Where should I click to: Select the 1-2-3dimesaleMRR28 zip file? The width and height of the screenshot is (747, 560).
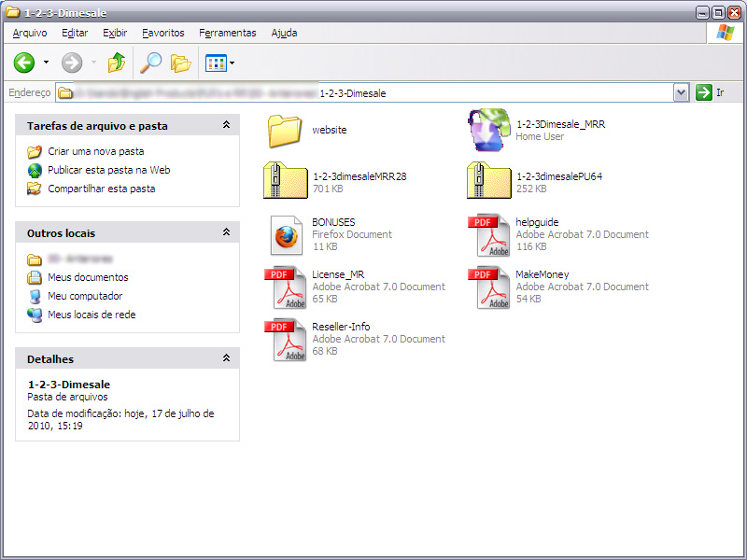coord(285,181)
